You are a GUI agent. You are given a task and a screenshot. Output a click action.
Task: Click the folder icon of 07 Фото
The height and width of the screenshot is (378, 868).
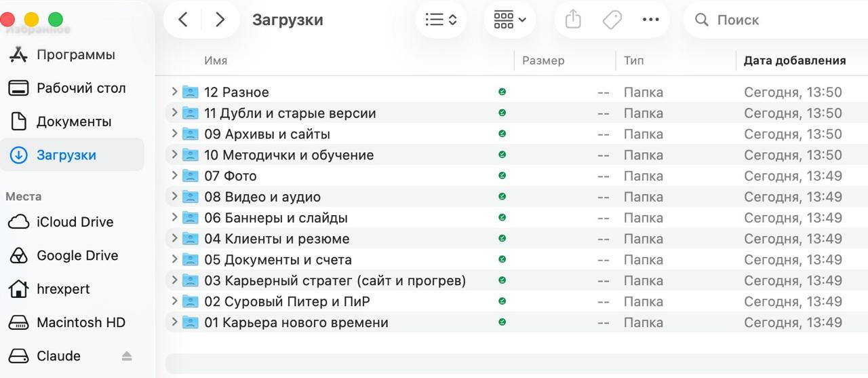[x=191, y=176]
